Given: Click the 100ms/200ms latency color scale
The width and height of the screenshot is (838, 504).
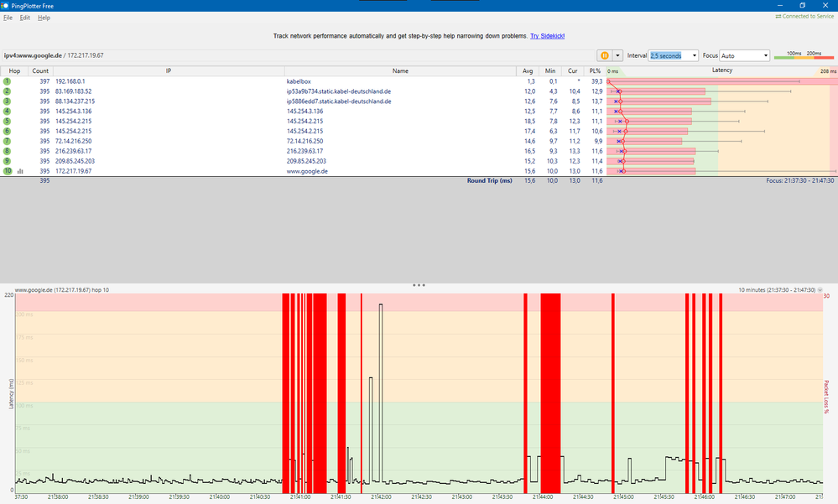Looking at the screenshot, I should pos(804,55).
